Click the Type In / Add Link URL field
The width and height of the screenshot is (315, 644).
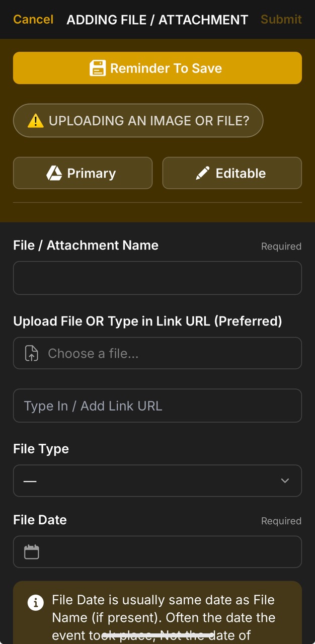pos(157,406)
